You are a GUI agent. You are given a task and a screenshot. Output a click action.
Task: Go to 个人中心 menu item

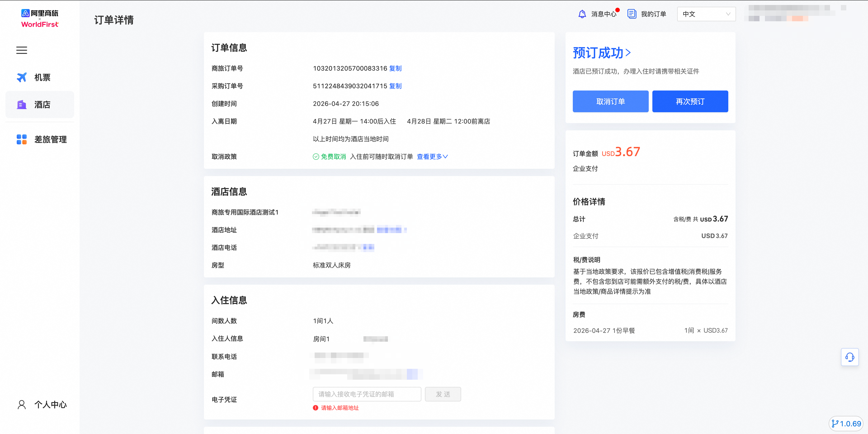point(50,404)
